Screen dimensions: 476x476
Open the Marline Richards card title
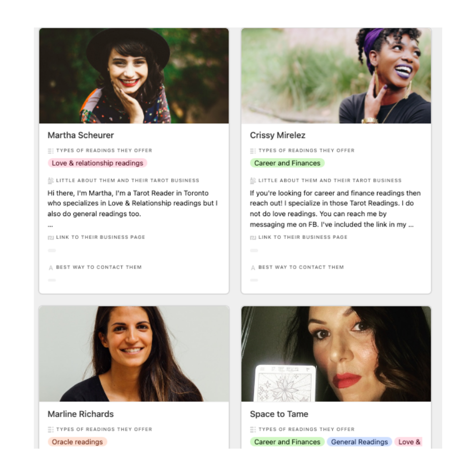81,414
